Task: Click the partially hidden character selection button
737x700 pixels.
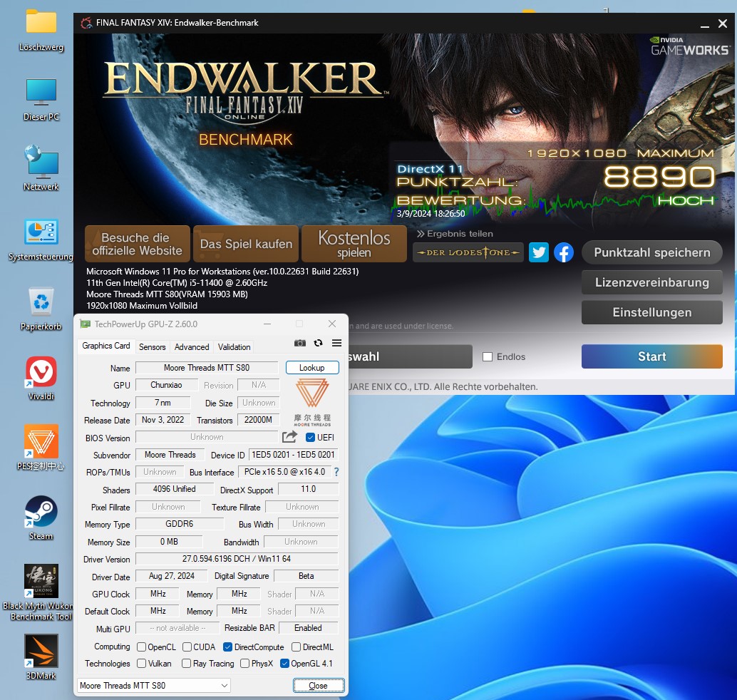Action: point(410,356)
